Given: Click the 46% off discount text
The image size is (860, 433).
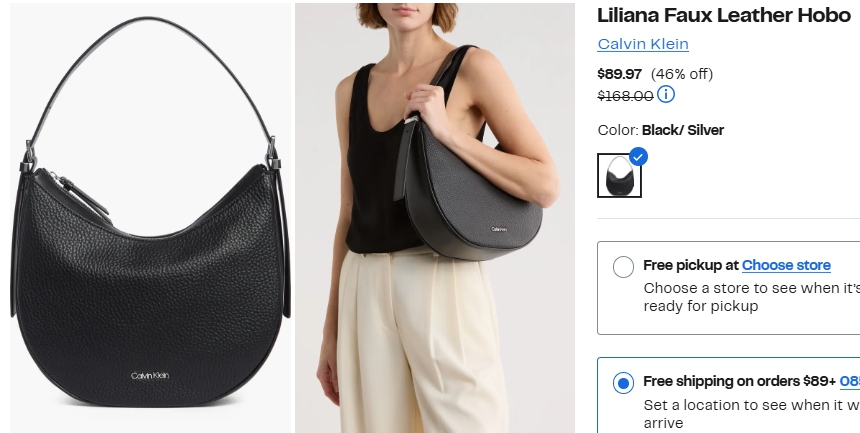Looking at the screenshot, I should pos(682,74).
